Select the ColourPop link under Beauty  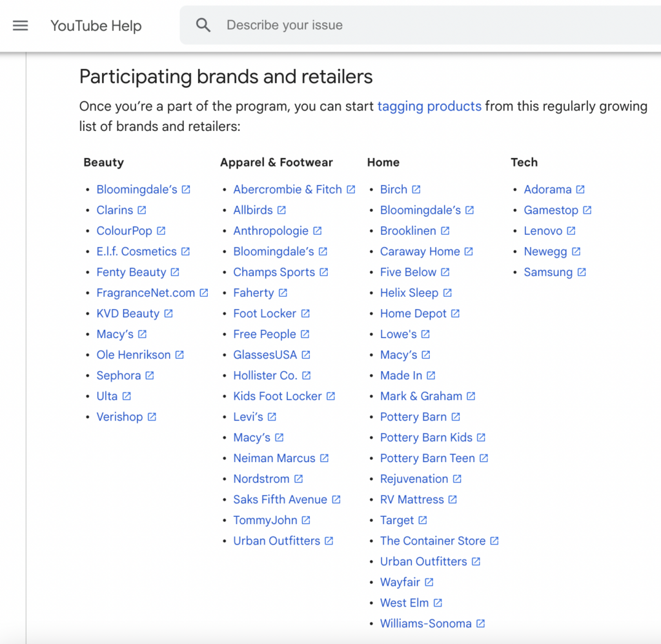click(125, 230)
